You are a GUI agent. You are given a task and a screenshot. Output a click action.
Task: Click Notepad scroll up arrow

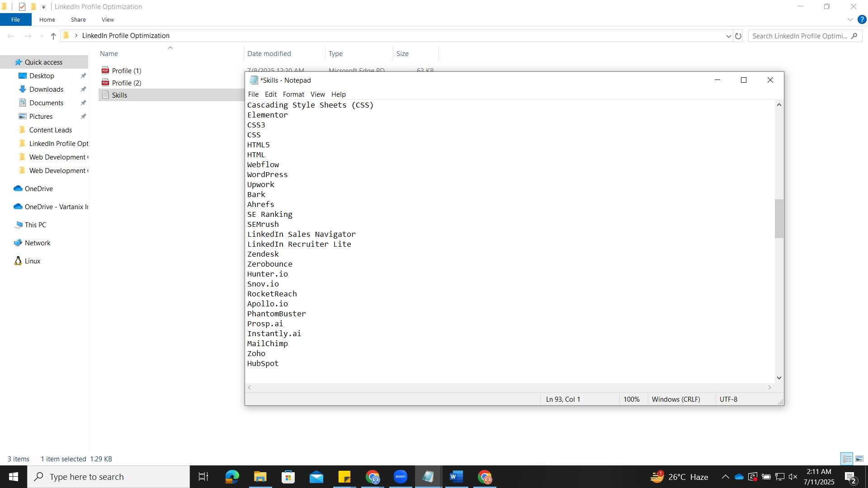tap(779, 104)
